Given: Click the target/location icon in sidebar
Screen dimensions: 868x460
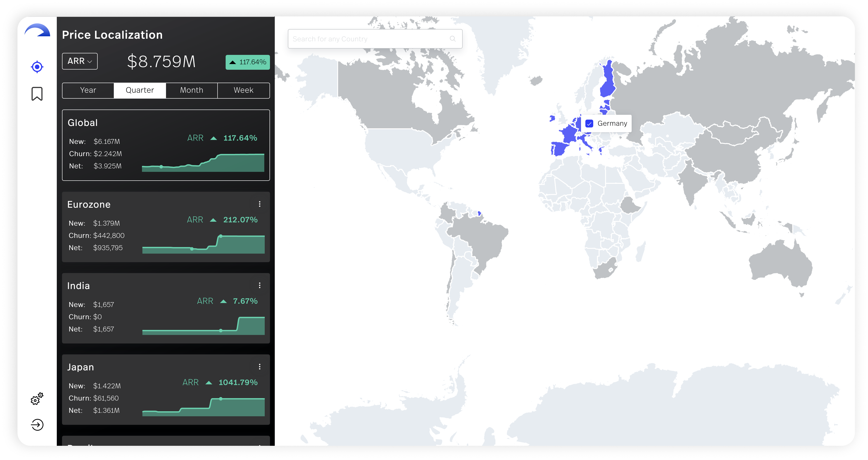Looking at the screenshot, I should pyautogui.click(x=37, y=67).
